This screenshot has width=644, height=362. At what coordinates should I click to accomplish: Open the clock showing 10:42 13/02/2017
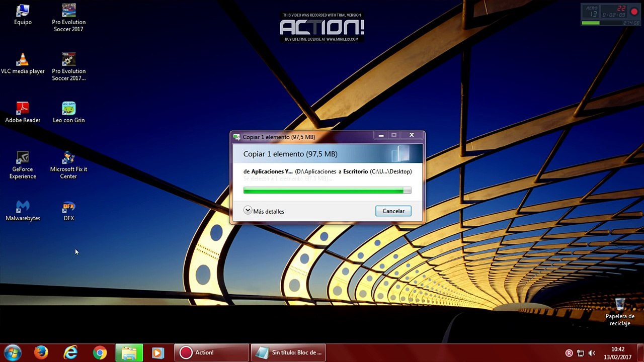coord(618,353)
